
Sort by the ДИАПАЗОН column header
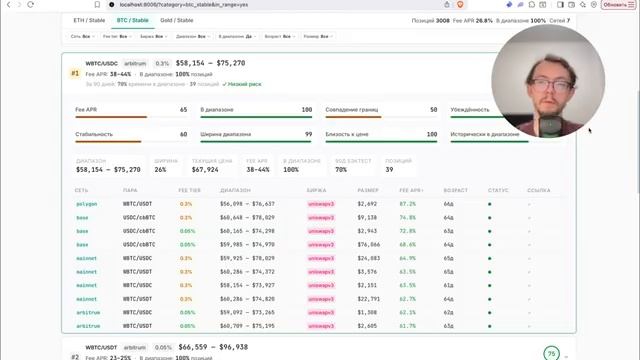pos(235,191)
